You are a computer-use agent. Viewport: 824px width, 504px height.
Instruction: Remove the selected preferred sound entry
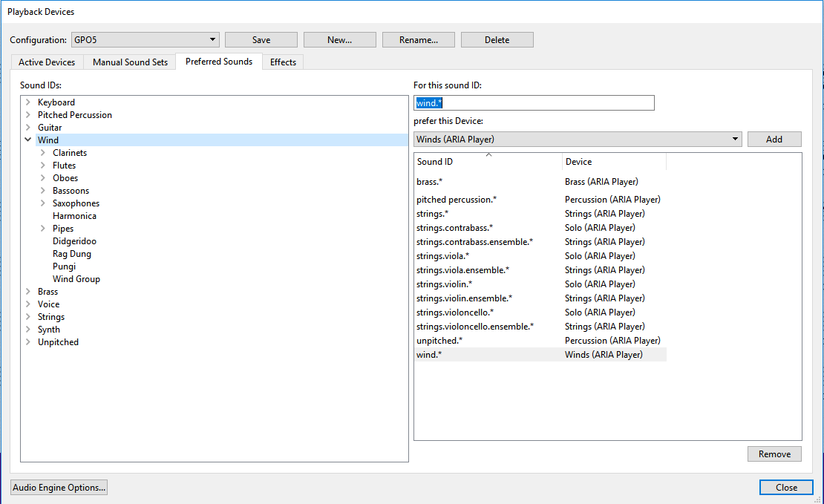(x=774, y=454)
